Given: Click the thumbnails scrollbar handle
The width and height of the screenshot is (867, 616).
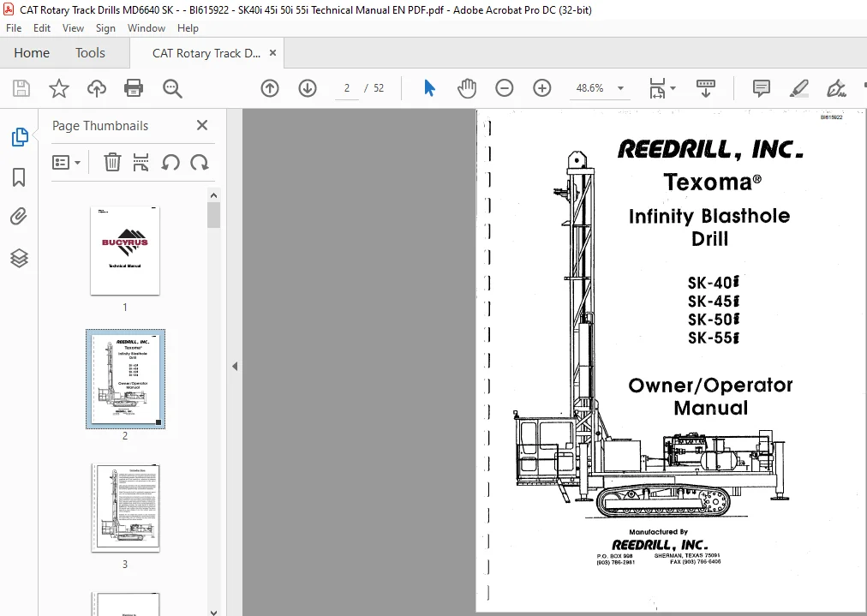Looking at the screenshot, I should pos(214,215).
